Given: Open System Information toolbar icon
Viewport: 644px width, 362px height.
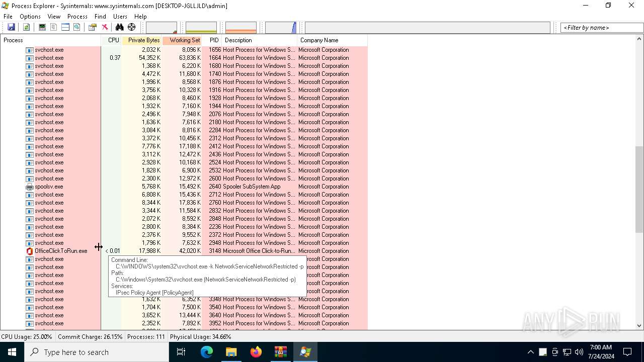Looking at the screenshot, I should click(x=42, y=27).
